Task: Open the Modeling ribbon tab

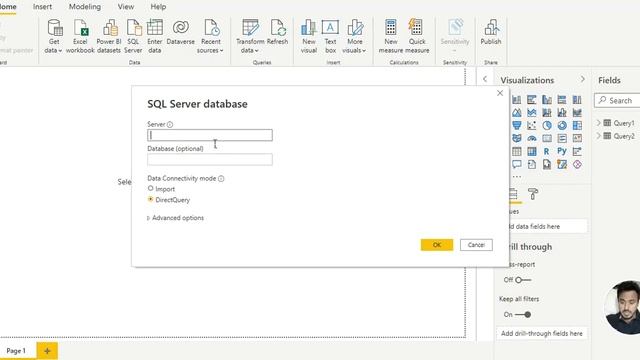Action: (84, 7)
